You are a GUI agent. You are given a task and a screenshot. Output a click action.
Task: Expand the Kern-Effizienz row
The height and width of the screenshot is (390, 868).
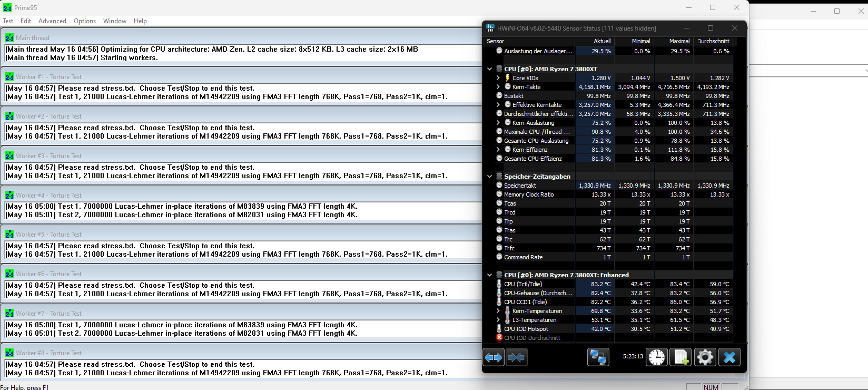[498, 150]
